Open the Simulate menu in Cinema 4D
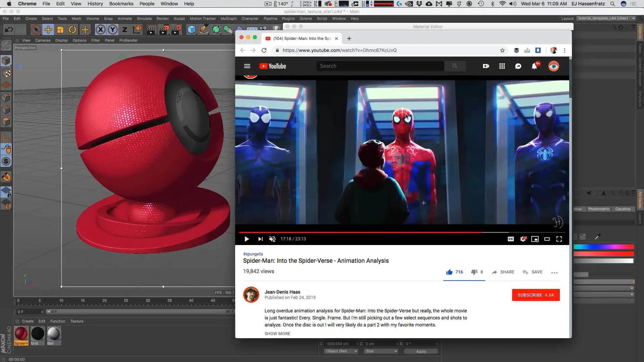Image resolution: width=644 pixels, height=362 pixels. 144,18
